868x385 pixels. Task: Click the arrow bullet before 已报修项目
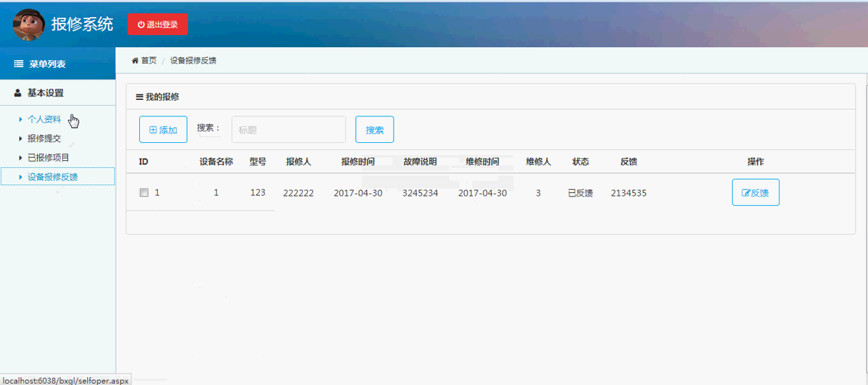coord(21,157)
